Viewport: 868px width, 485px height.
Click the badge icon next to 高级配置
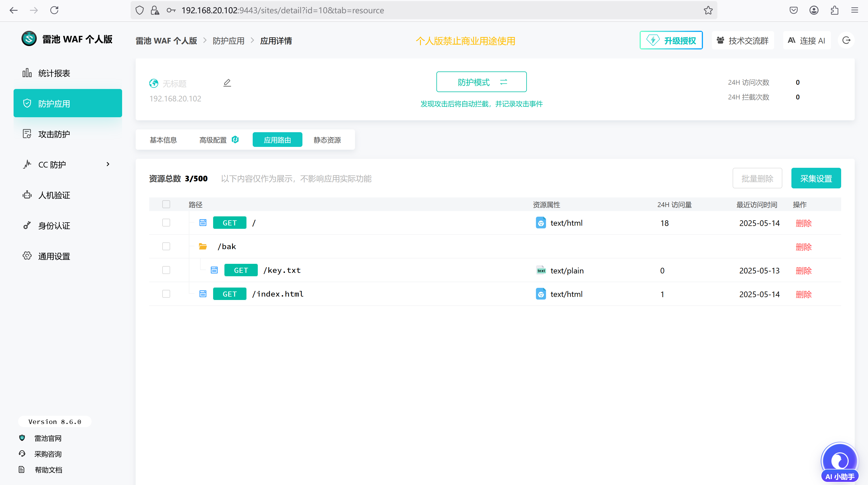(x=235, y=140)
